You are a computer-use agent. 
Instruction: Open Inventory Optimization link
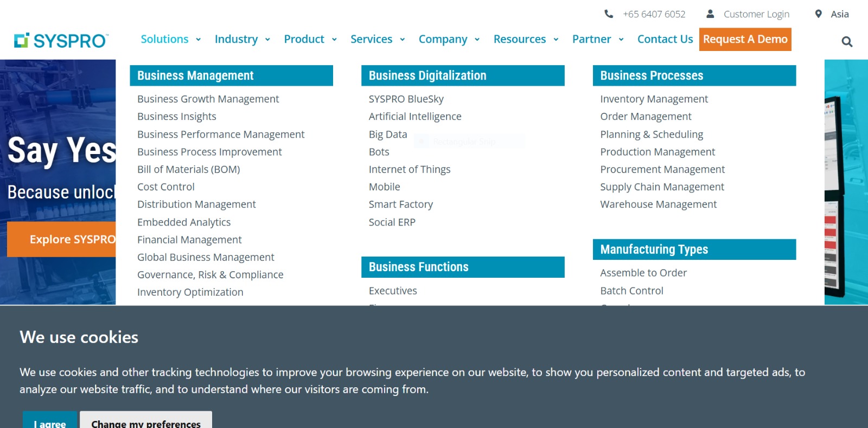click(x=190, y=292)
